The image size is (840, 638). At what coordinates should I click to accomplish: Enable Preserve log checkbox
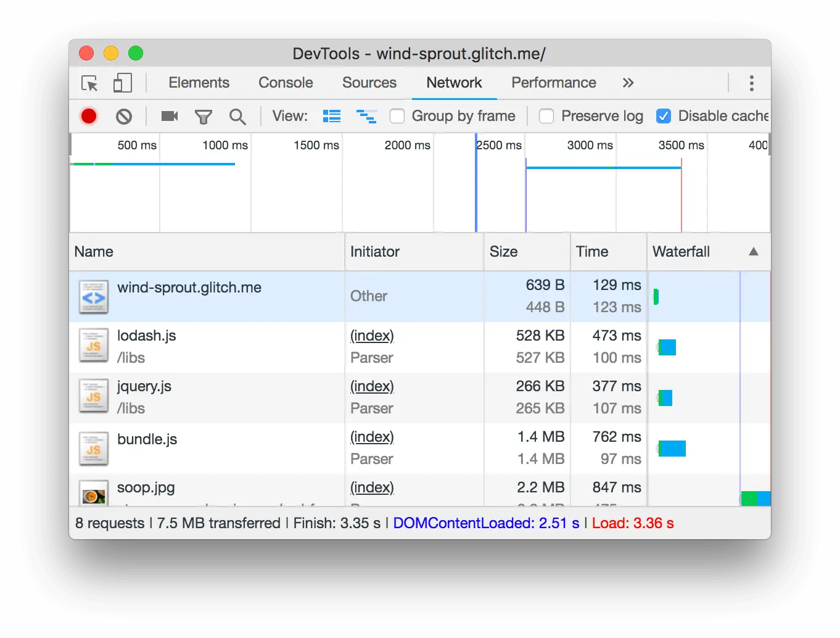(546, 116)
